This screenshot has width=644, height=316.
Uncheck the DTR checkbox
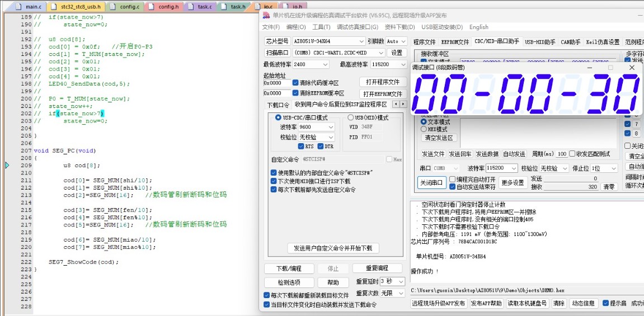pos(321,147)
